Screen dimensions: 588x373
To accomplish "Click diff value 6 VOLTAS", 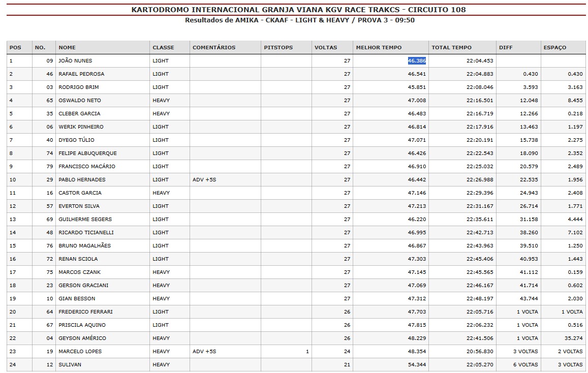I will pyautogui.click(x=526, y=365).
